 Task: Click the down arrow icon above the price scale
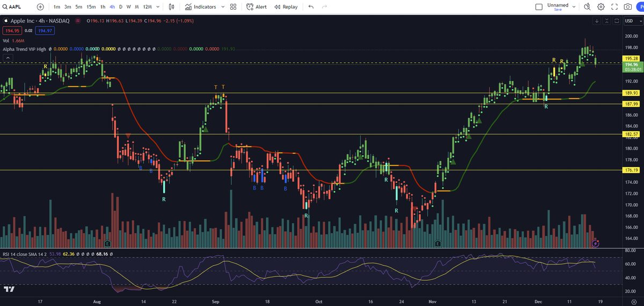coord(597,21)
